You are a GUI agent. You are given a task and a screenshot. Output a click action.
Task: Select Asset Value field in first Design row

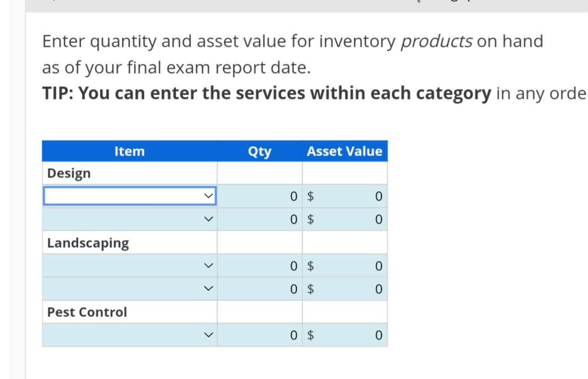pyautogui.click(x=345, y=196)
